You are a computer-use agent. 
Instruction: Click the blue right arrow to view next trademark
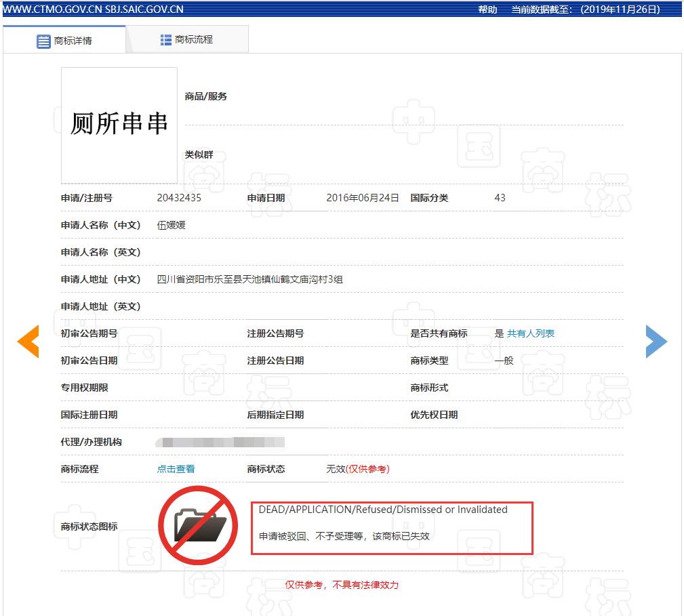pos(656,342)
